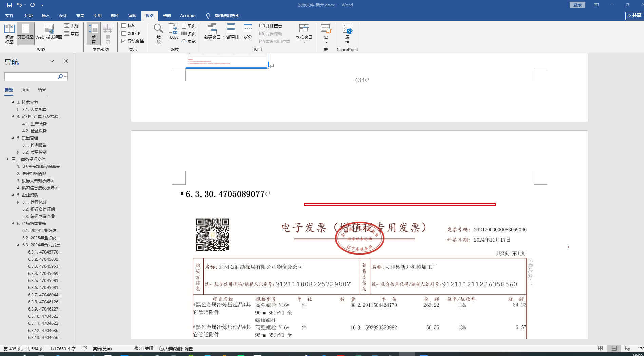Open Outline view (大纲)
Image resolution: width=644 pixels, height=356 pixels.
coord(72,26)
